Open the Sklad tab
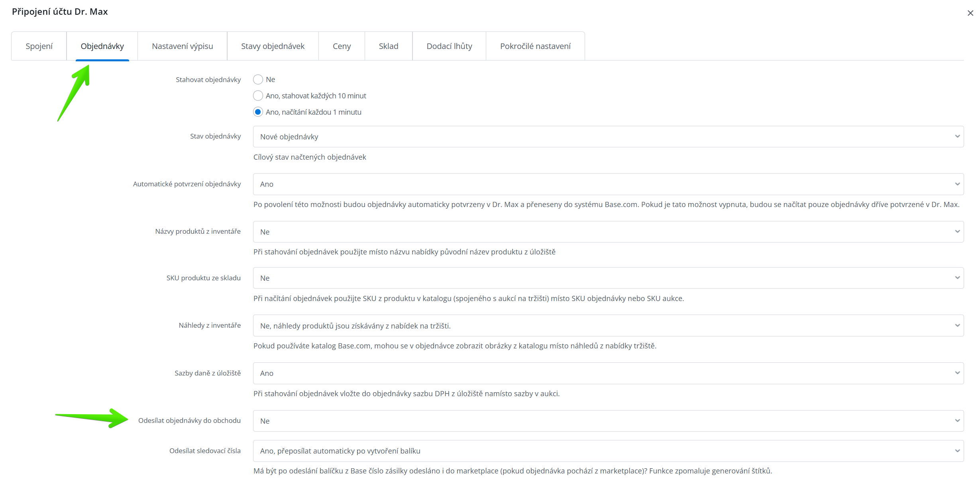This screenshot has height=483, width=980. click(388, 46)
